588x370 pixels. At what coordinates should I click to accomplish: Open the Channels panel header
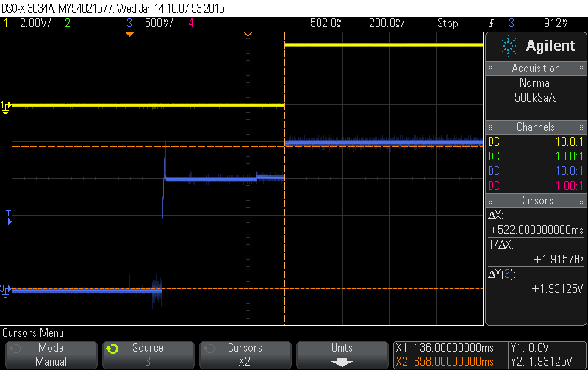tap(536, 127)
